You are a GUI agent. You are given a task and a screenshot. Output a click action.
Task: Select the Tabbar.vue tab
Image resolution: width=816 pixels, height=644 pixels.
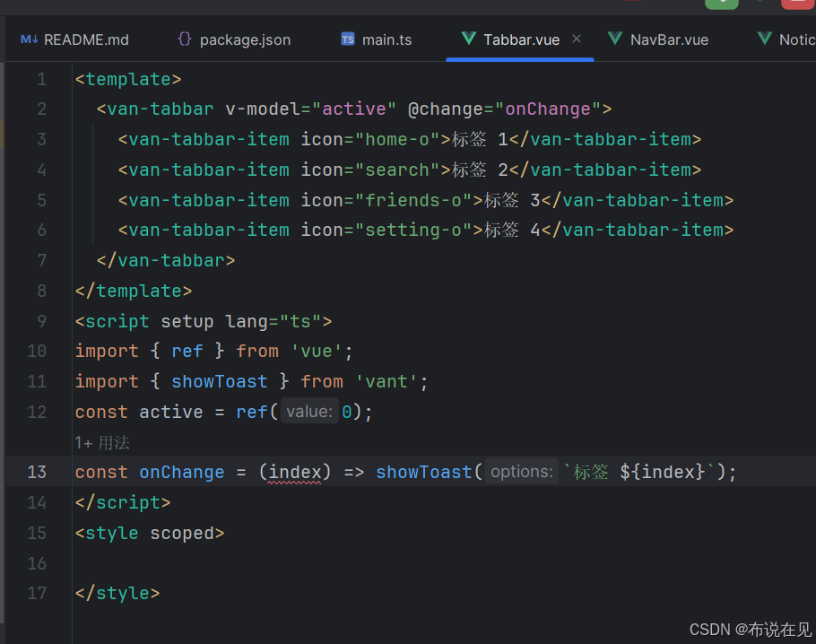[522, 39]
